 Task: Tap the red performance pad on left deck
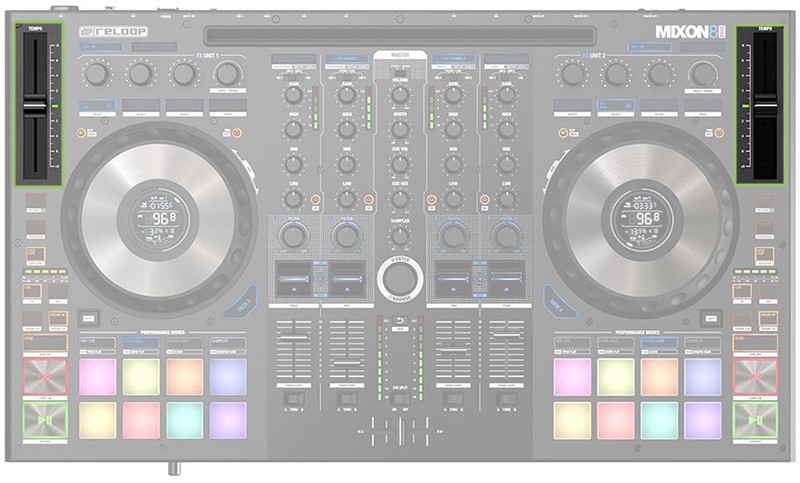coord(141,420)
